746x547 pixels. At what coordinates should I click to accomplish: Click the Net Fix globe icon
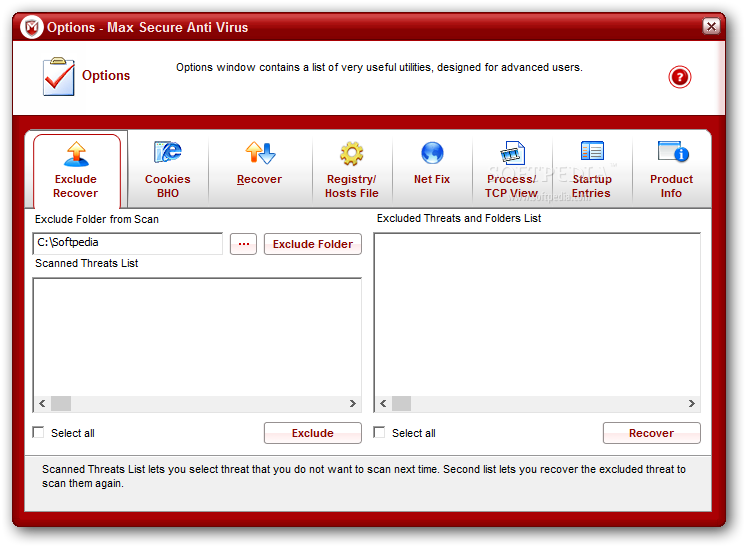click(432, 153)
